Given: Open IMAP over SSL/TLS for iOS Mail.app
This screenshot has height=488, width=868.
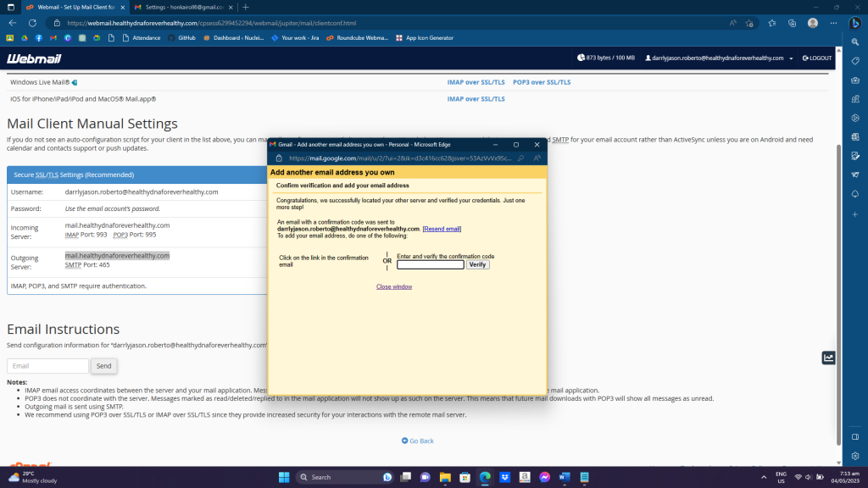Looking at the screenshot, I should (476, 99).
